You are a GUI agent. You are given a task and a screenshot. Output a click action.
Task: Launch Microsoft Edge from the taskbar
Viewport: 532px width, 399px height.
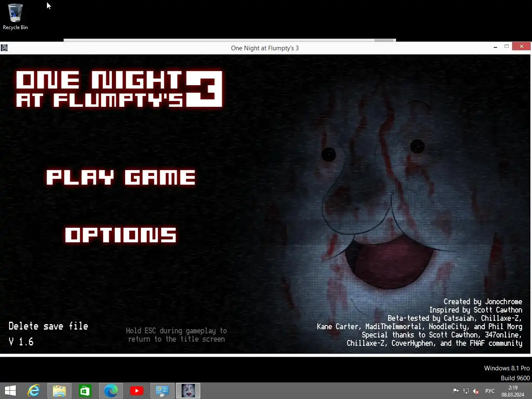coord(111,391)
